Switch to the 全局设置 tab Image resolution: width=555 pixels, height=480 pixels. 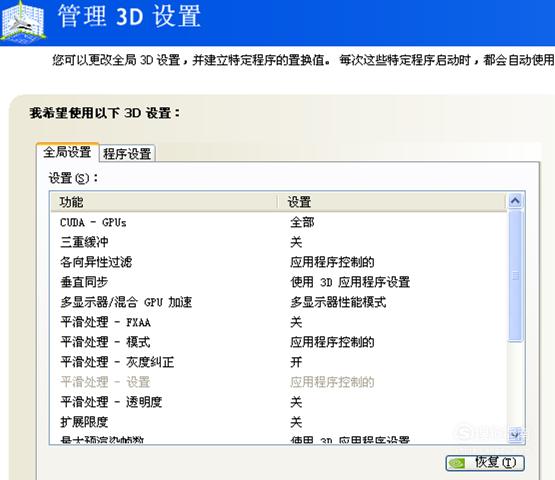(67, 152)
